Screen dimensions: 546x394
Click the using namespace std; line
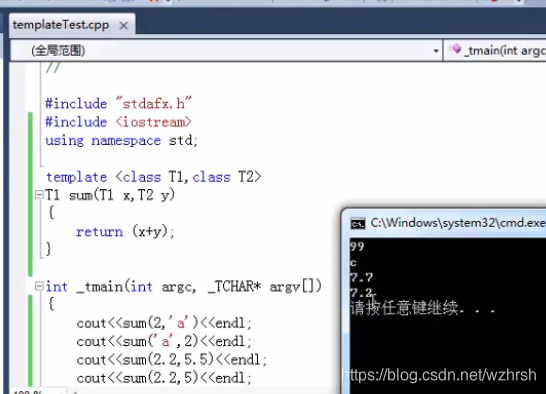click(x=122, y=140)
